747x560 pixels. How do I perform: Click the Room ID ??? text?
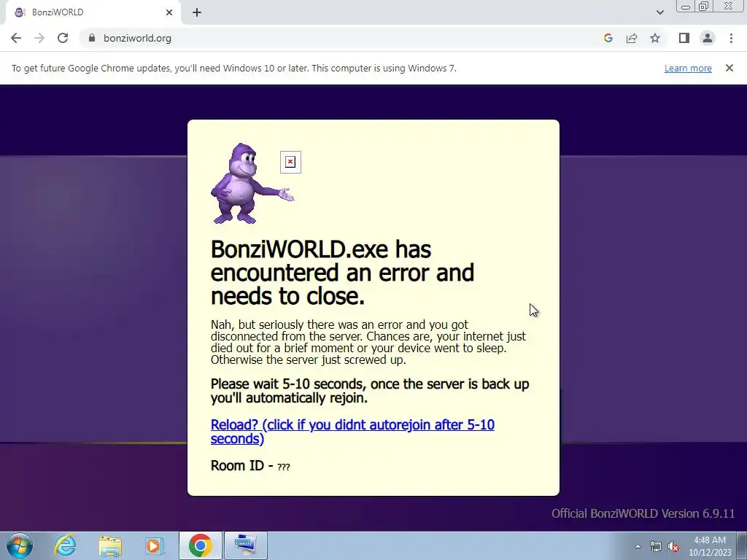[x=250, y=465]
